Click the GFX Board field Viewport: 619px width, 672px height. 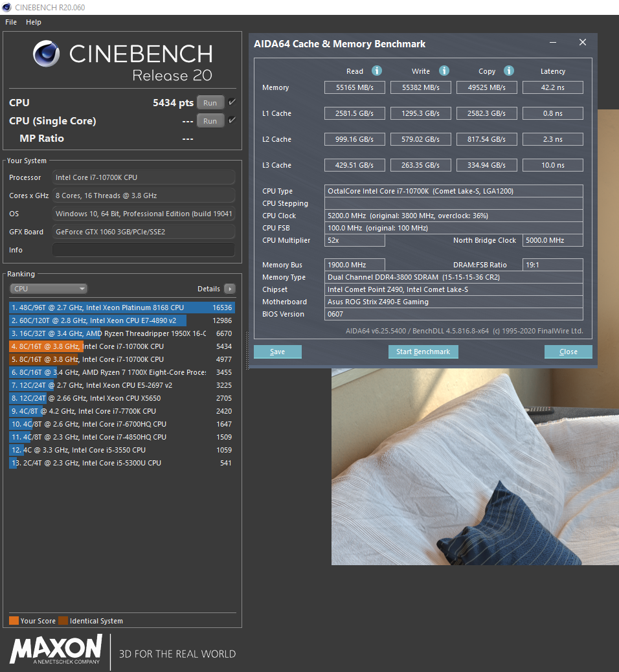[144, 232]
